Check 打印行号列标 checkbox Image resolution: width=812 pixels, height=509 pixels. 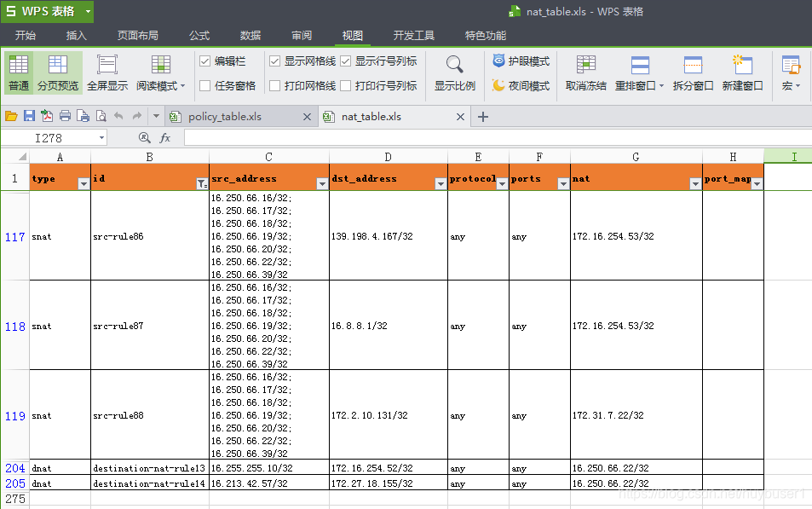345,85
